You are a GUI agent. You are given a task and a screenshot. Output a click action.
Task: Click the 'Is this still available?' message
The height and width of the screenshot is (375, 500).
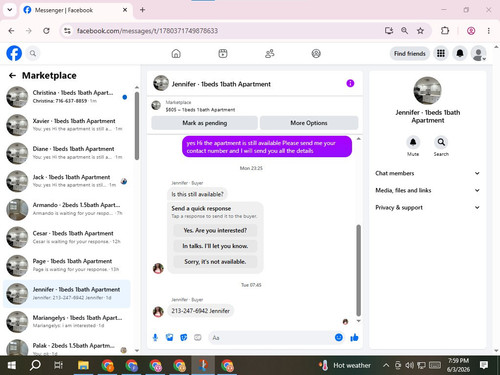pyautogui.click(x=197, y=194)
